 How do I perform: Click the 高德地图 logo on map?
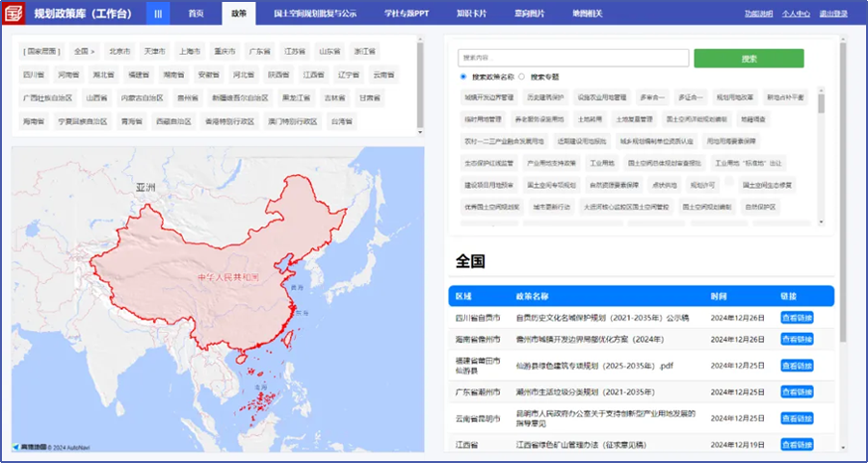click(x=31, y=447)
